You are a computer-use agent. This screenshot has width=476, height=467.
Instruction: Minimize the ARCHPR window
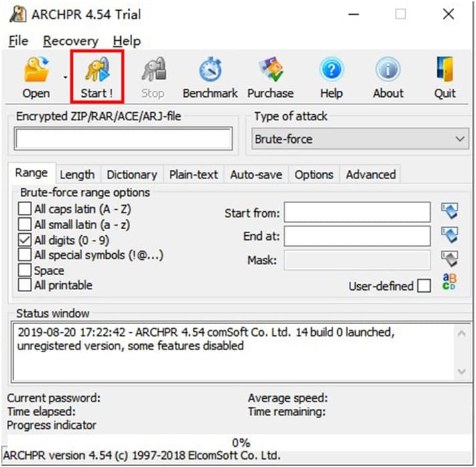pyautogui.click(x=354, y=14)
